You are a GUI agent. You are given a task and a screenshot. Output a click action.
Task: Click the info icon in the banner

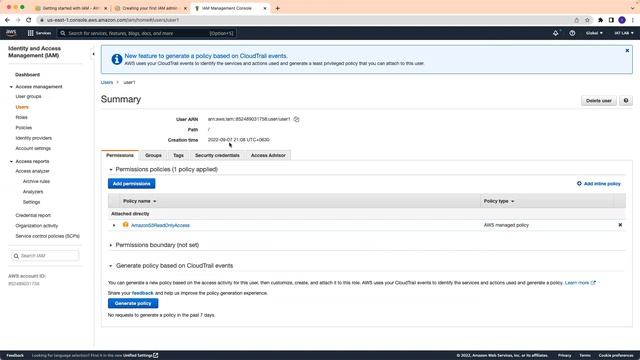[x=117, y=60]
